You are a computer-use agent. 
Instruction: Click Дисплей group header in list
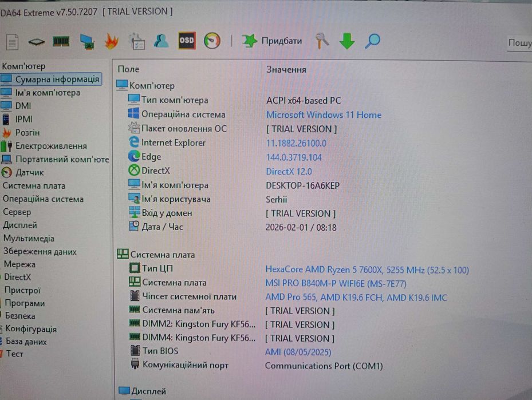click(x=143, y=391)
